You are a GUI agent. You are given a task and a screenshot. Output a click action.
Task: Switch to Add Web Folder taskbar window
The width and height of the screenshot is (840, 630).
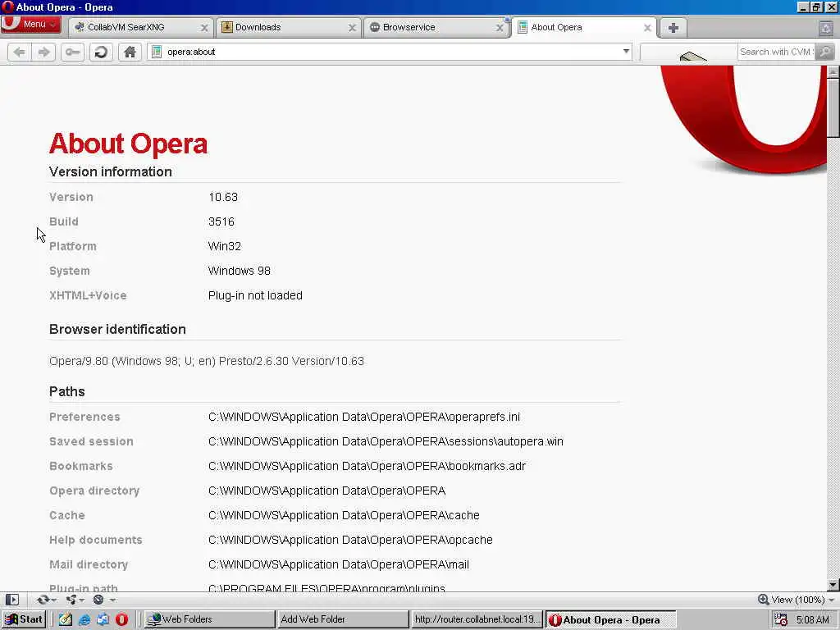point(343,619)
